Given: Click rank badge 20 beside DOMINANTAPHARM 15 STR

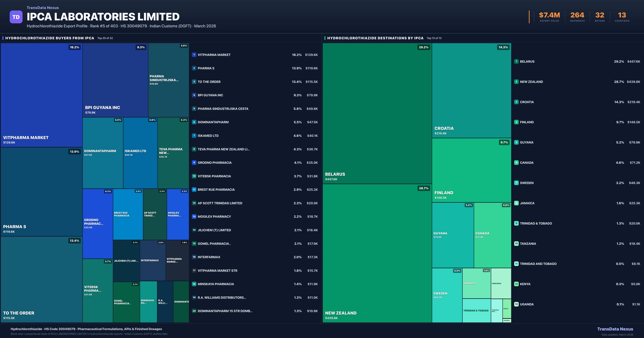Looking at the screenshot, I should click(194, 311).
